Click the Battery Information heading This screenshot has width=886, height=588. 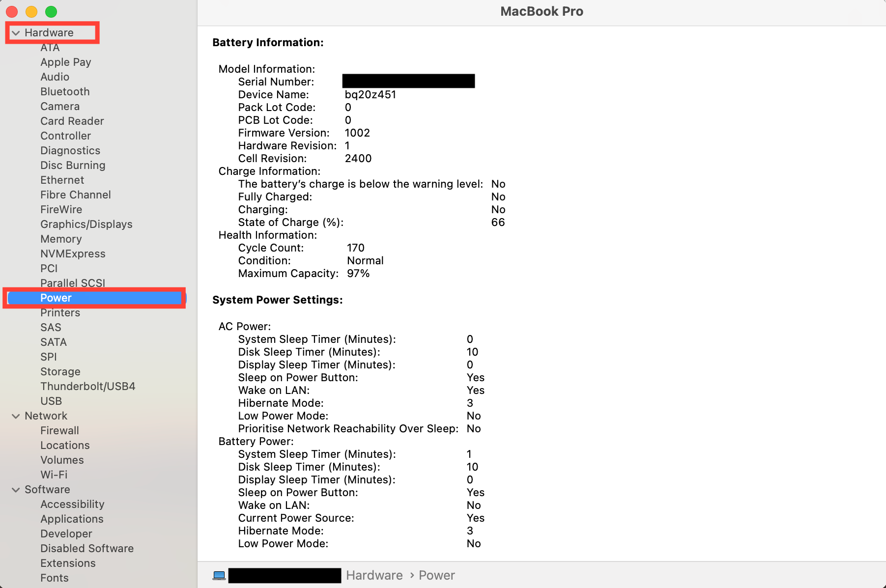tap(268, 43)
